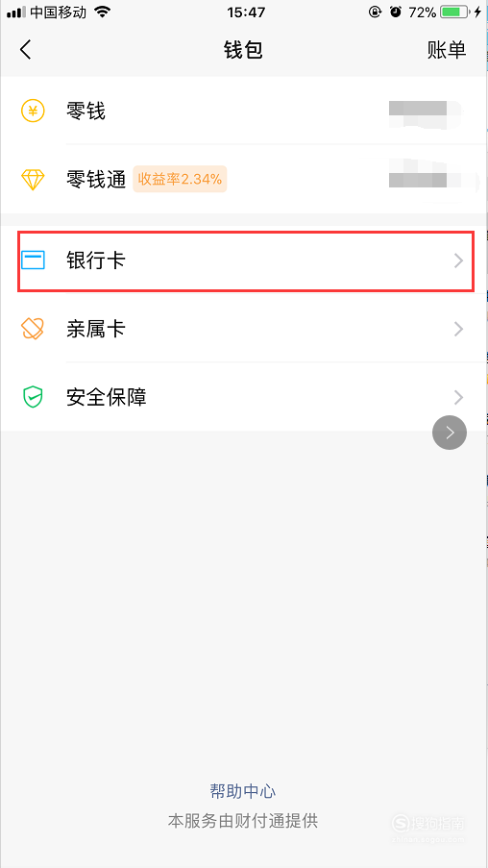Tap the yellow yuan coin icon
The width and height of the screenshot is (488, 868).
click(x=33, y=111)
